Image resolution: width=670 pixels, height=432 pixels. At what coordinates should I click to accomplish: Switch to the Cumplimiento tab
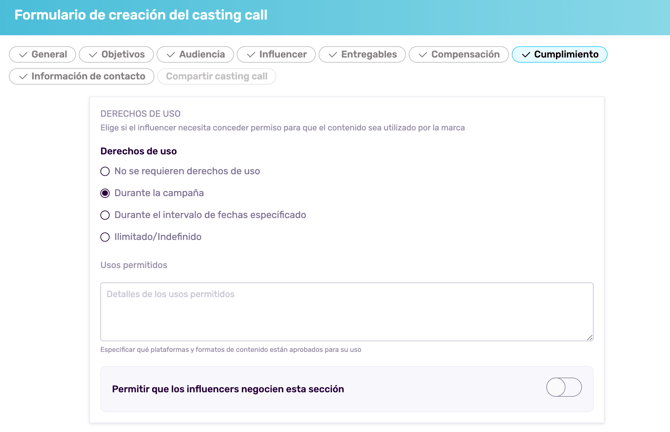(x=559, y=55)
